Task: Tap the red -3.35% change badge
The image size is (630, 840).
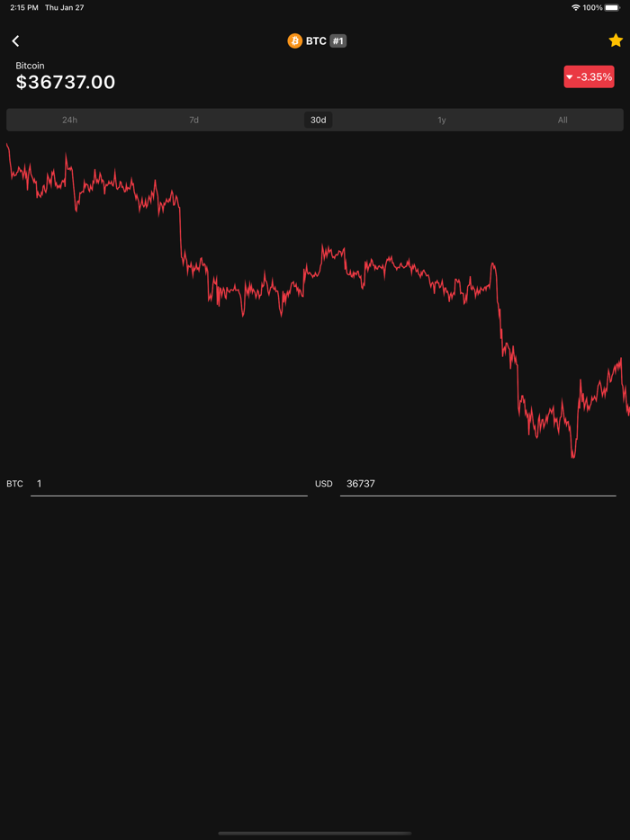Action: tap(589, 76)
